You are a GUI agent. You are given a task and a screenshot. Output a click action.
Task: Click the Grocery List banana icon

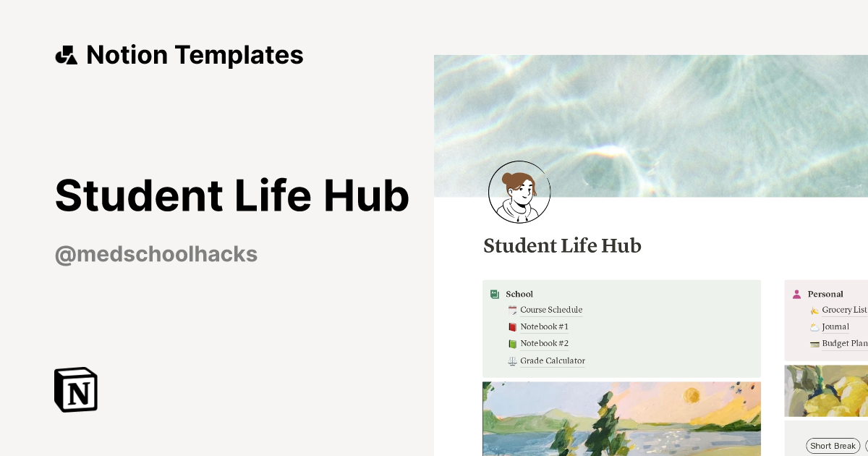[814, 311]
